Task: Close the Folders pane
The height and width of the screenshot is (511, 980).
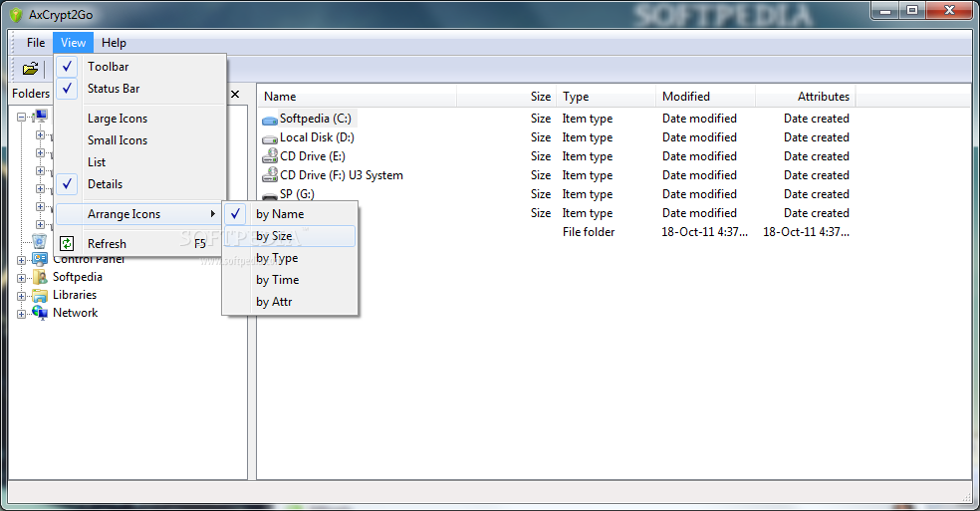Action: [x=235, y=94]
